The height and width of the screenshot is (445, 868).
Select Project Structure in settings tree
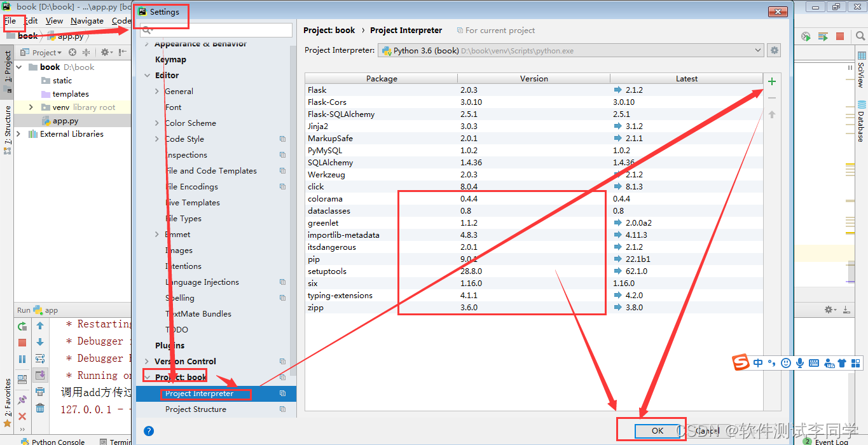click(196, 409)
